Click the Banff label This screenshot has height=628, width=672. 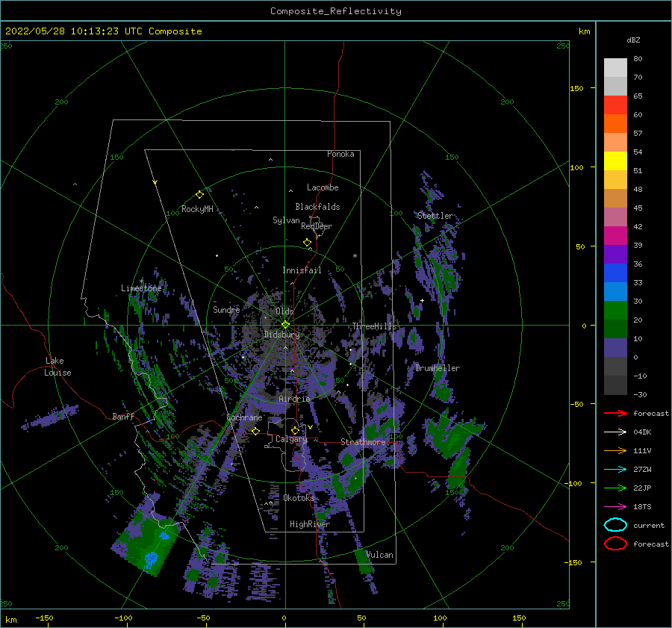tap(123, 416)
